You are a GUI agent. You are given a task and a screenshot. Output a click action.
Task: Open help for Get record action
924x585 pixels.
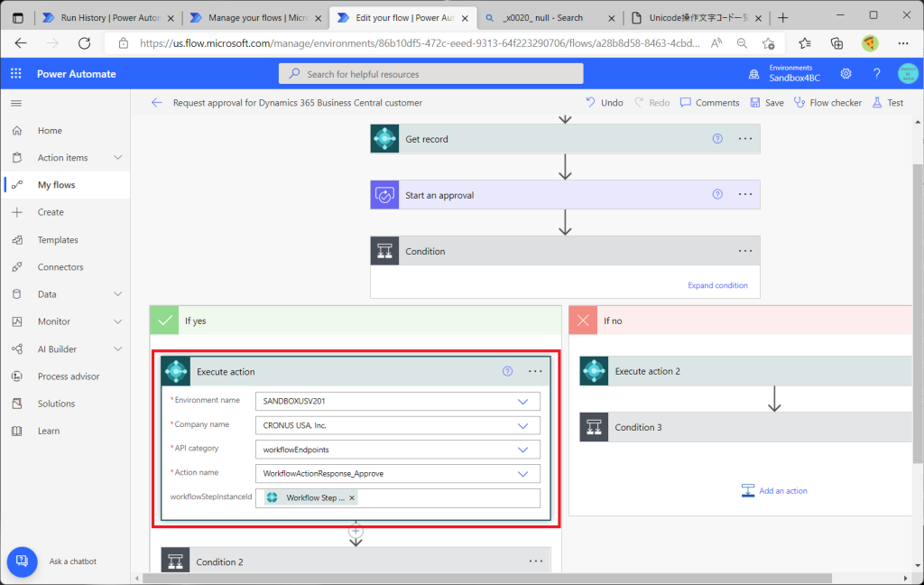click(x=717, y=139)
